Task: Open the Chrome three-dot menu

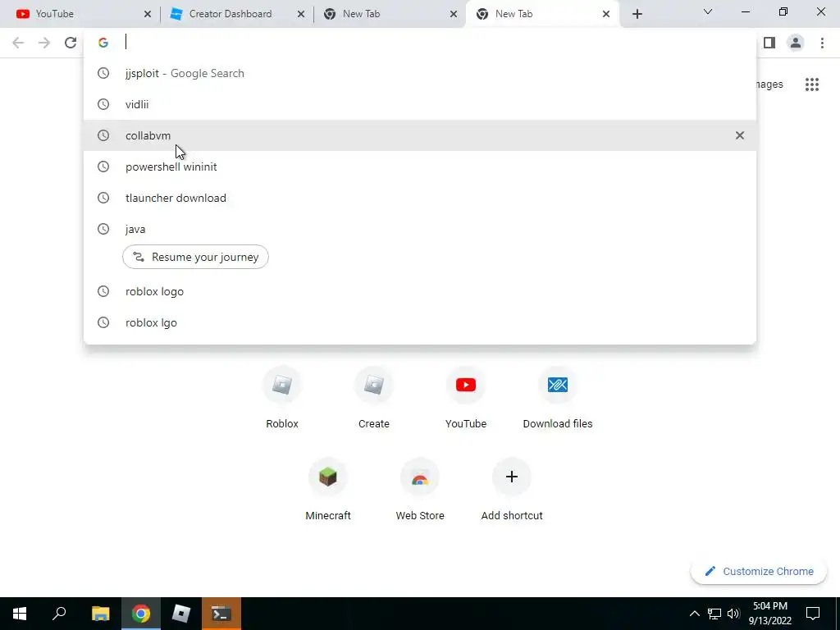Action: [822, 43]
